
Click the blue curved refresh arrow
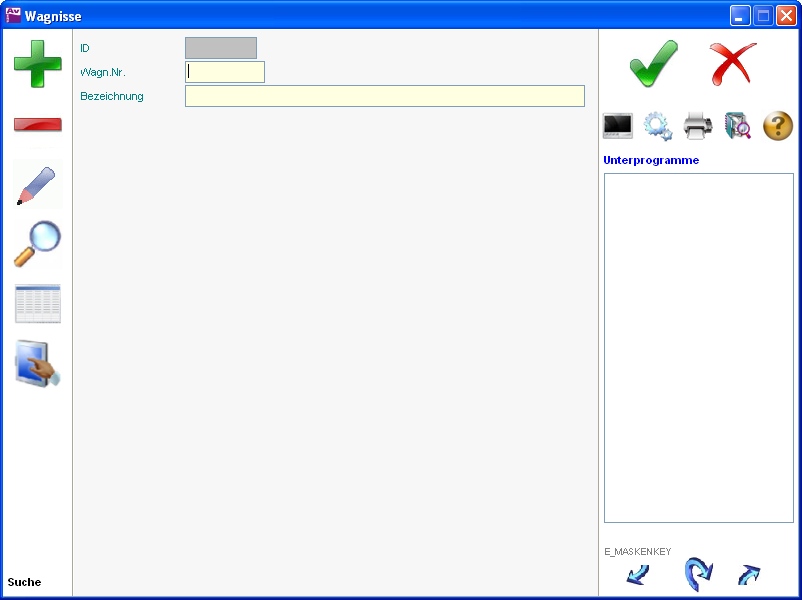click(x=698, y=574)
